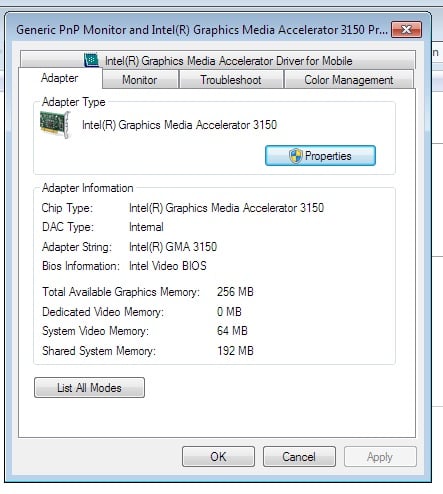The width and height of the screenshot is (443, 494).
Task: Click the UAC shield icon on Properties
Action: click(295, 156)
